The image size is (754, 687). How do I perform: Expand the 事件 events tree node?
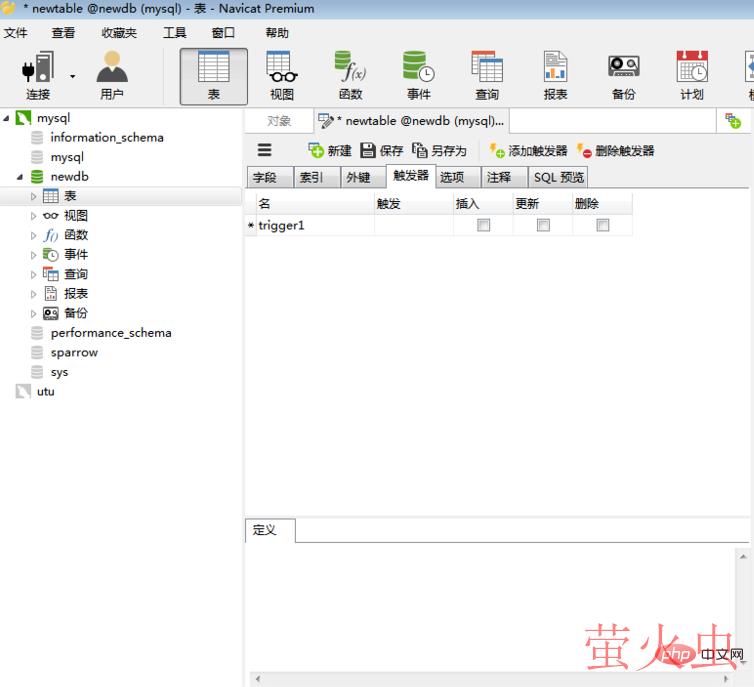point(33,255)
